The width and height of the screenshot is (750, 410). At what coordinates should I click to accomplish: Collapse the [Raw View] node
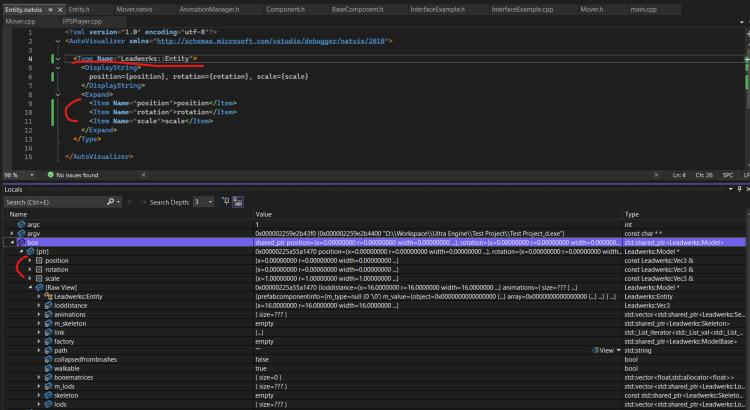pos(28,288)
